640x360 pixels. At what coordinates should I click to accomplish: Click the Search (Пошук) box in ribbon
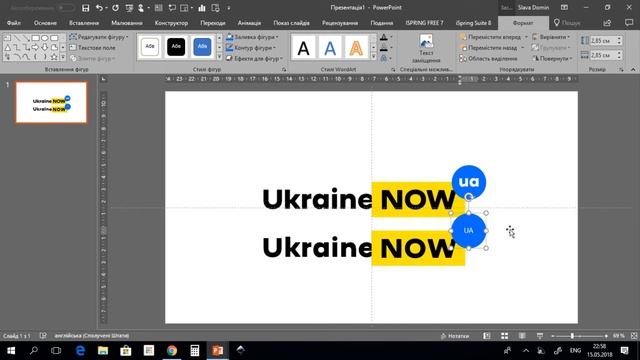(x=567, y=23)
